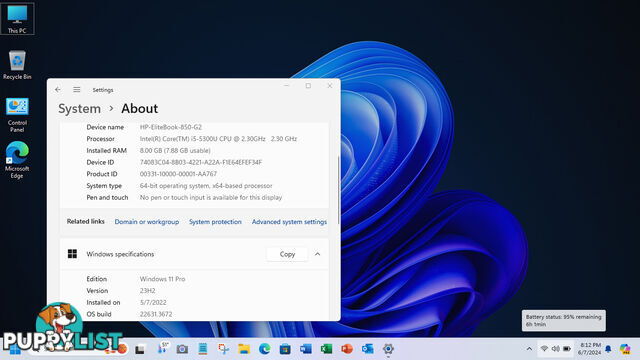Select the Product ID 00331-10000-00001-AA767
Viewport: 640px width, 360px height.
tap(178, 174)
